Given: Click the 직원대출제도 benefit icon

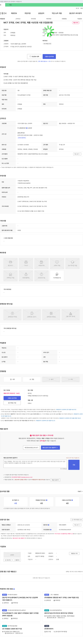Looking at the screenshot, I should pos(26,276).
